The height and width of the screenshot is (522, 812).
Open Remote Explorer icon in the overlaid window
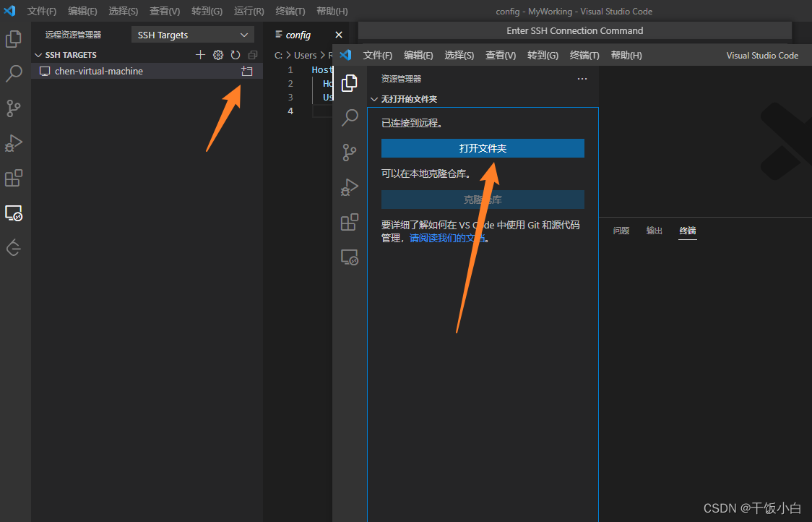350,257
